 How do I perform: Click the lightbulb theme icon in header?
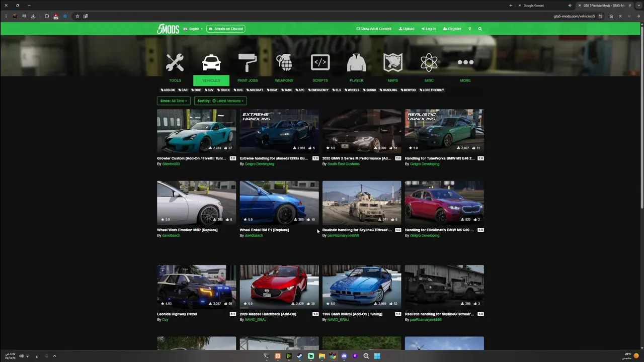(470, 29)
